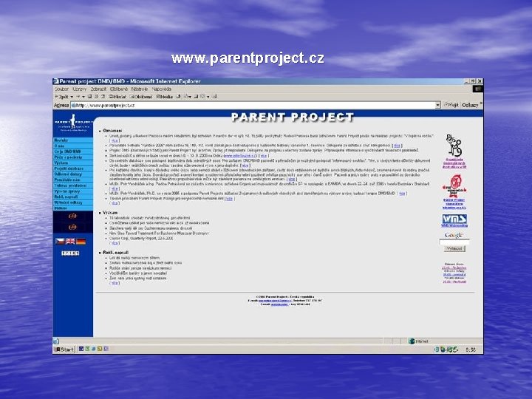This screenshot has height=399, width=532.
Task: Click the upper orange logo under the sidebar
Action: pyautogui.click(x=72, y=216)
